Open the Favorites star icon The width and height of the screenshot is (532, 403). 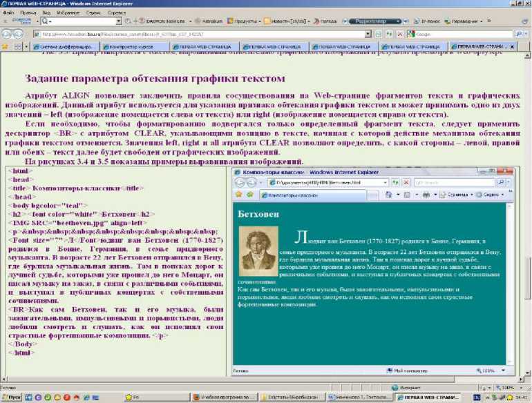click(x=6, y=46)
